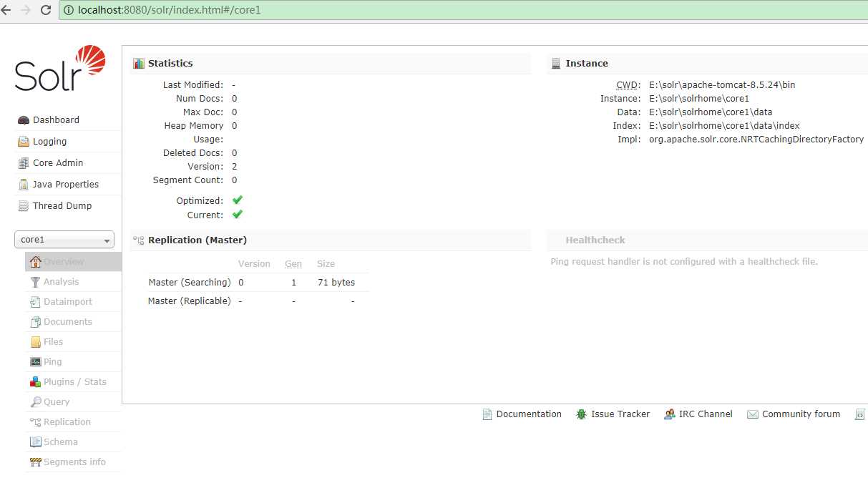Click the Current green checkmark
Image resolution: width=868 pixels, height=488 pixels.
[x=238, y=215]
